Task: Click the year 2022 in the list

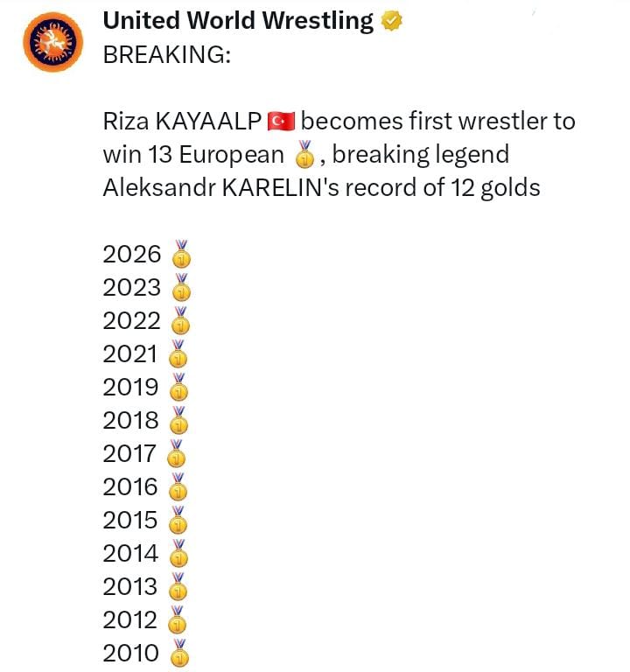Action: (132, 321)
